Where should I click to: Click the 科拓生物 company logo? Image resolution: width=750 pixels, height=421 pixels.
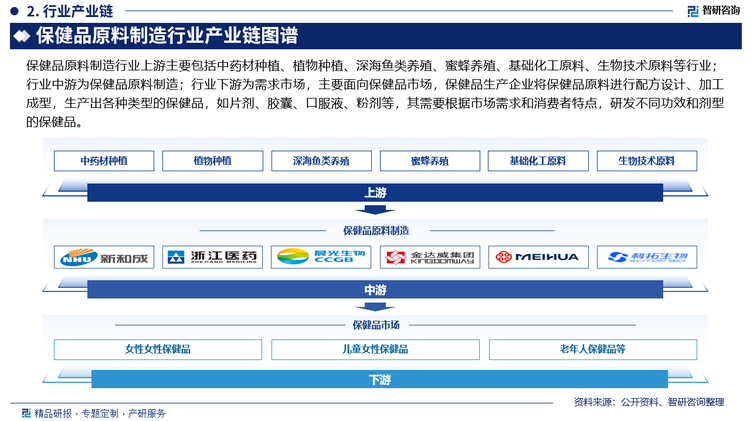647,257
